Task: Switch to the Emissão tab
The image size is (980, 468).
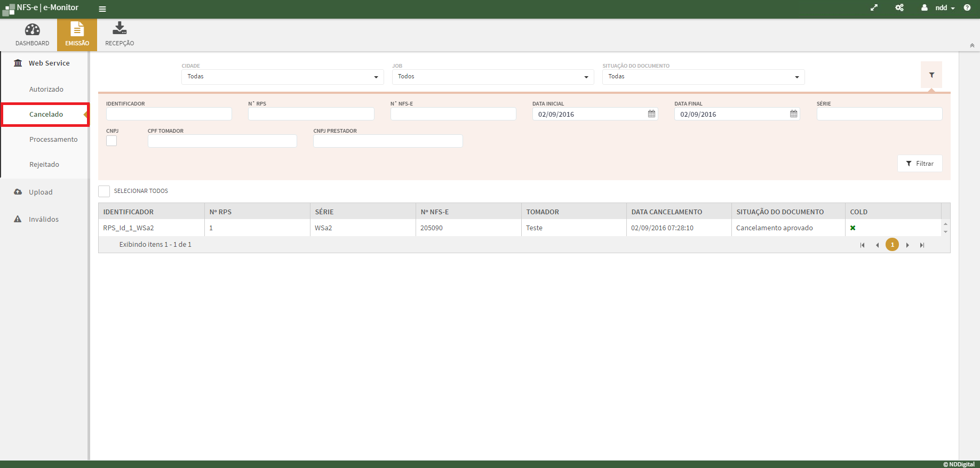Action: click(77, 35)
